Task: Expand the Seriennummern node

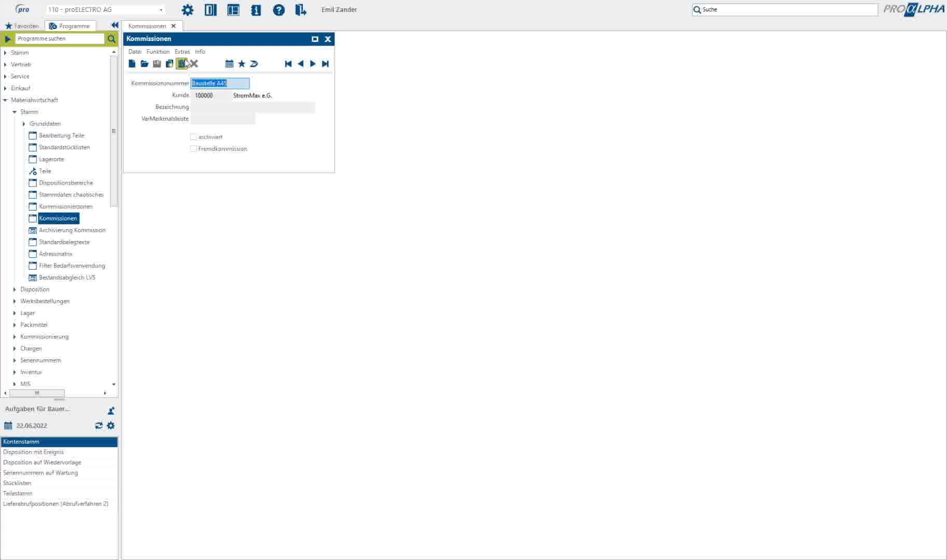Action: 15,360
